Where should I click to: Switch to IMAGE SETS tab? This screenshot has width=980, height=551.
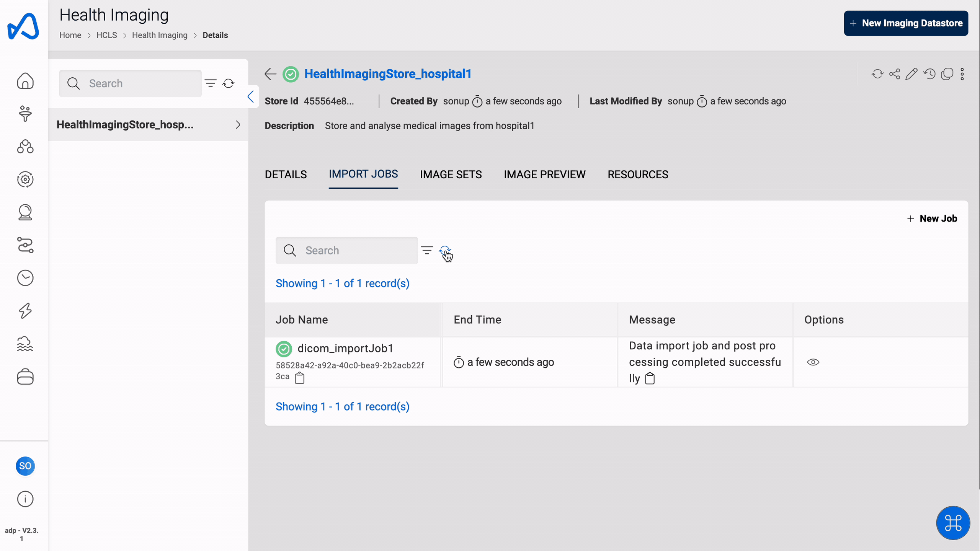pos(451,174)
